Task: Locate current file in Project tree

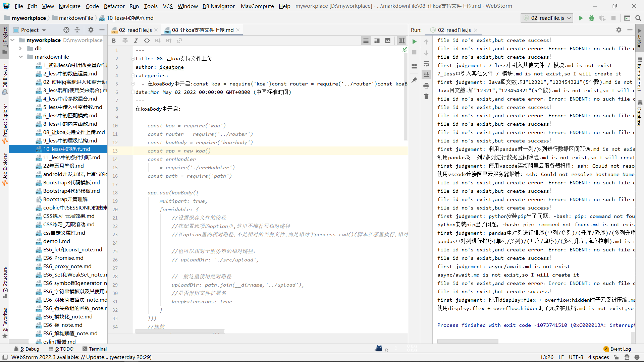Action: pos(66,30)
